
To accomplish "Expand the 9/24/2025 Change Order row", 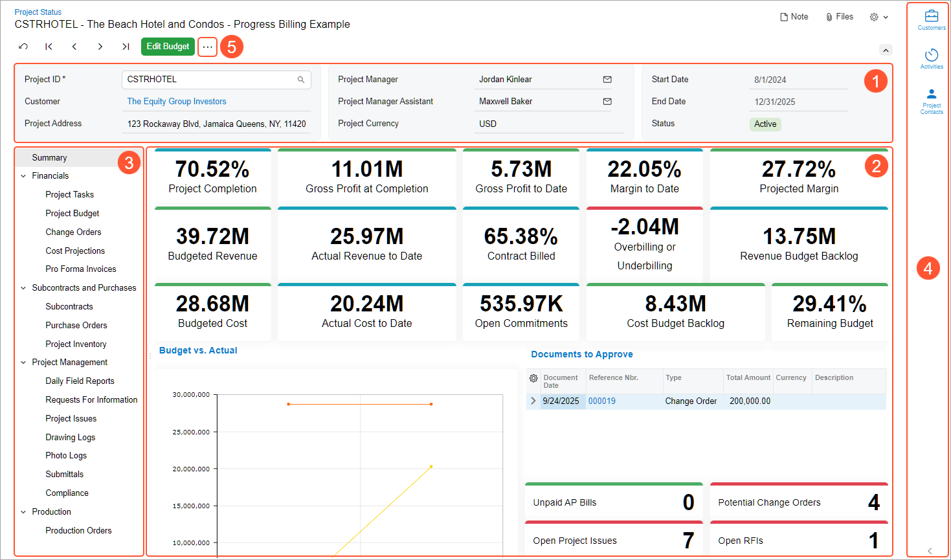I will coord(533,401).
